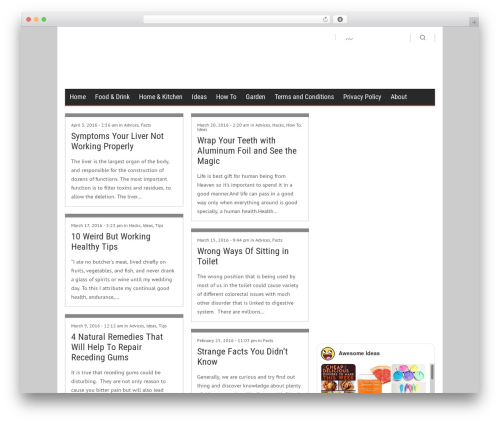Viewport: 500px width, 423px height.
Task: Click the liver article excerpt text
Action: [121, 179]
